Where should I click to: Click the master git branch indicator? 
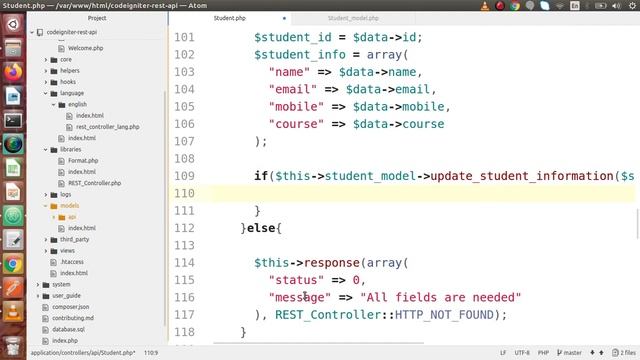pyautogui.click(x=569, y=353)
